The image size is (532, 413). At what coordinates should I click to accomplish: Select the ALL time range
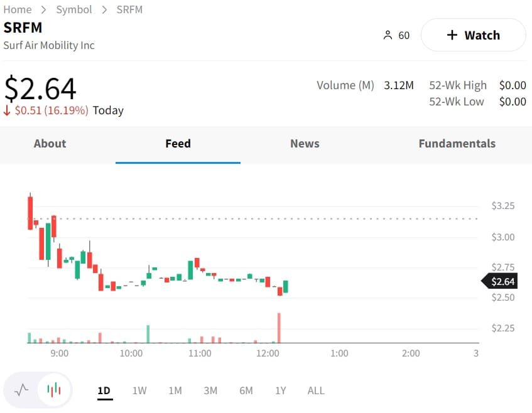[x=316, y=390]
